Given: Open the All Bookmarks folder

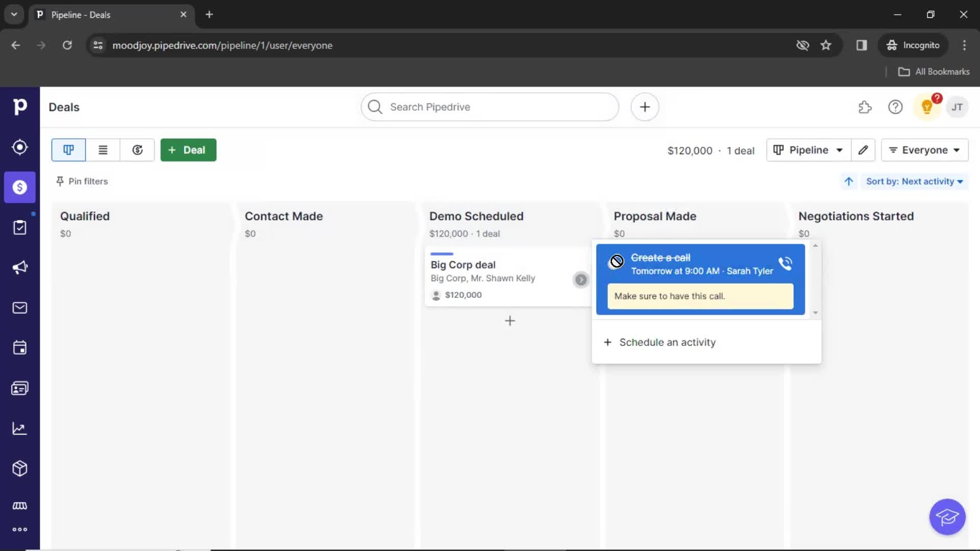Looking at the screenshot, I should (934, 72).
